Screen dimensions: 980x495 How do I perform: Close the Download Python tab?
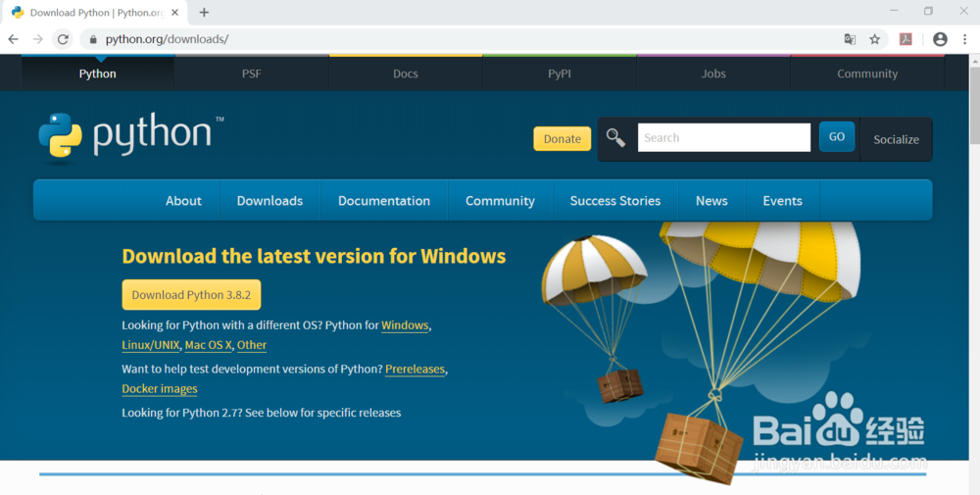(175, 12)
